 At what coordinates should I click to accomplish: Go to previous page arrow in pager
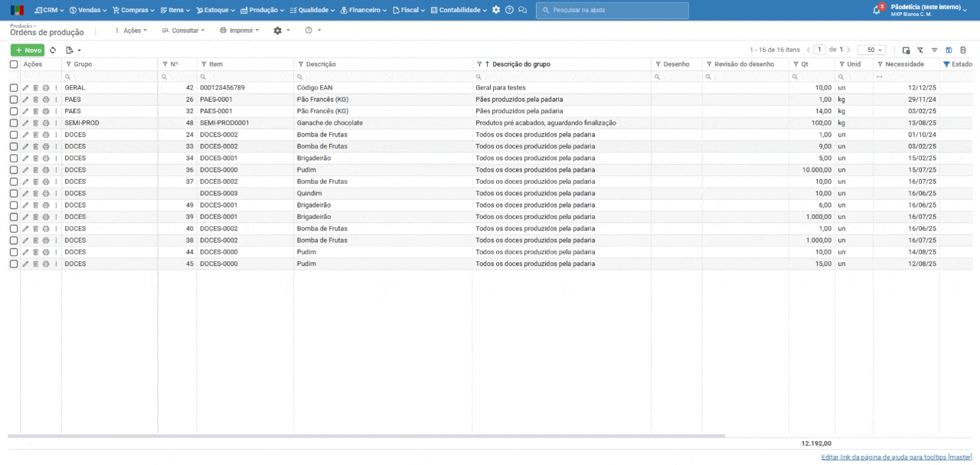click(808, 50)
